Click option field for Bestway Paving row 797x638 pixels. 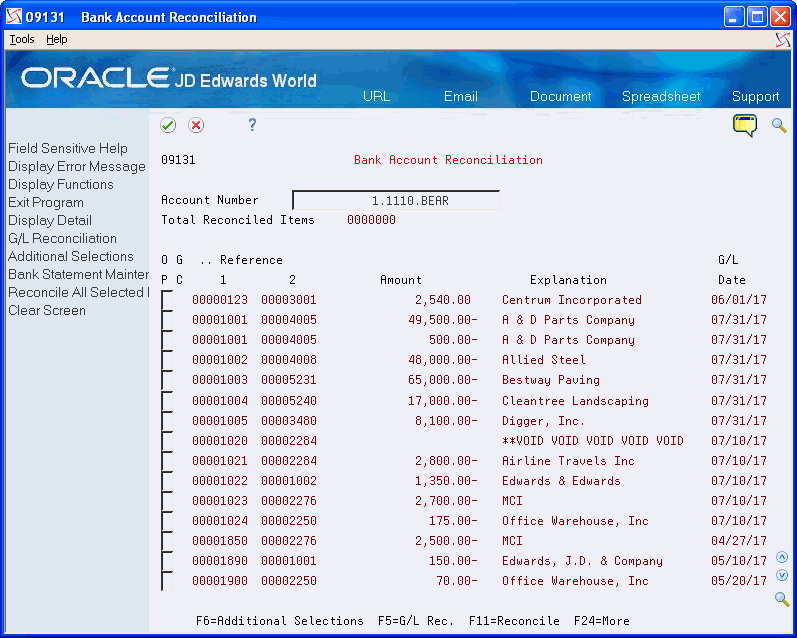(x=167, y=380)
